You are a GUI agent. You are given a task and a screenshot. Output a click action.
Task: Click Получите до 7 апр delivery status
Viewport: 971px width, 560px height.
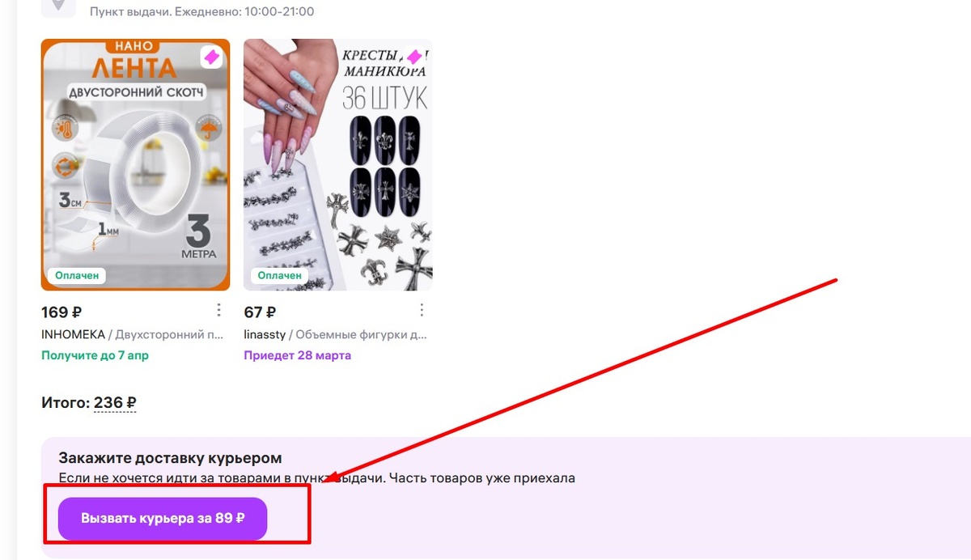point(95,355)
